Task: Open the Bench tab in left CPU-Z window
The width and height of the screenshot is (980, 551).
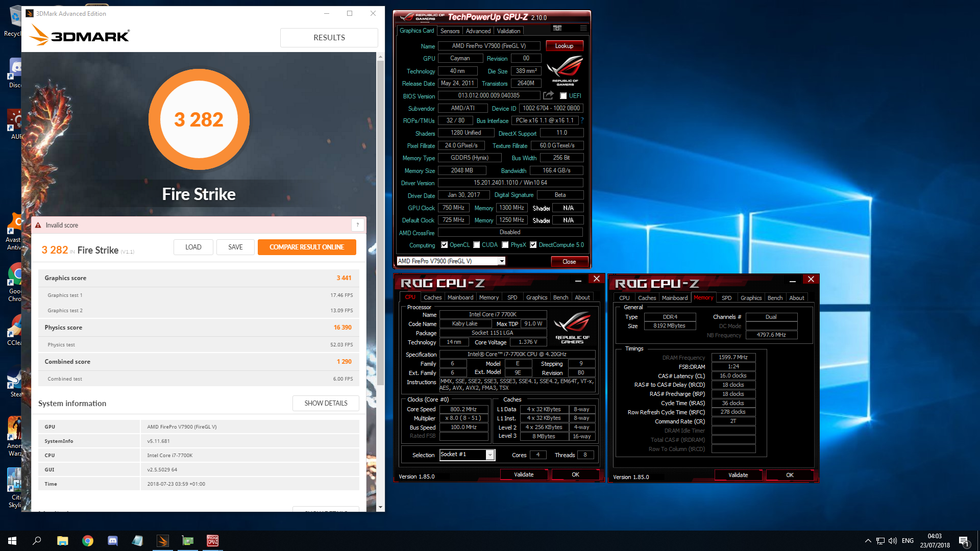Action: pyautogui.click(x=561, y=297)
